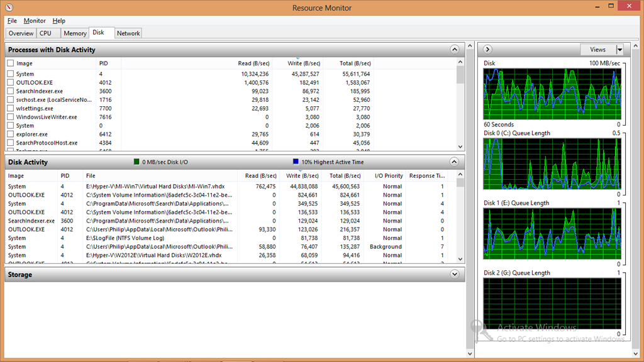Tick the explorer.exe process checkbox

pyautogui.click(x=10, y=134)
